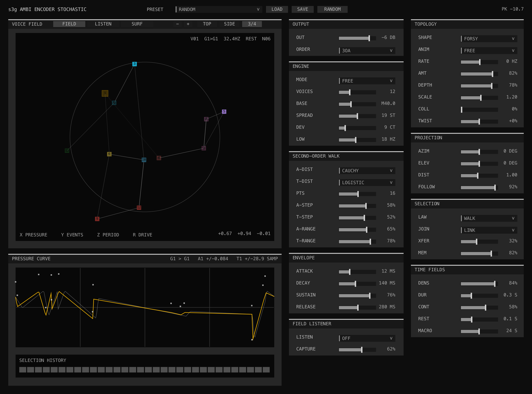Switch to the LISTEN tab
Screen dimensions: 532x394
pos(103,24)
